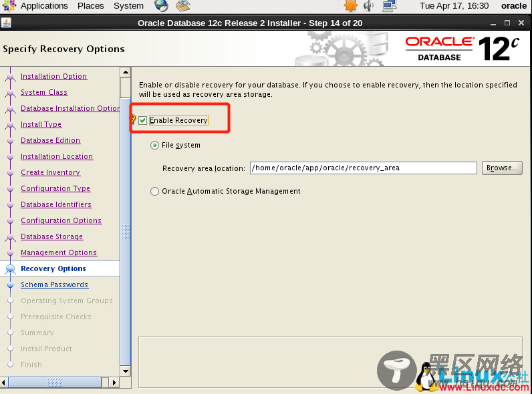Image resolution: width=532 pixels, height=394 pixels.
Task: Go to the Schema Passwords step
Action: [x=54, y=284]
